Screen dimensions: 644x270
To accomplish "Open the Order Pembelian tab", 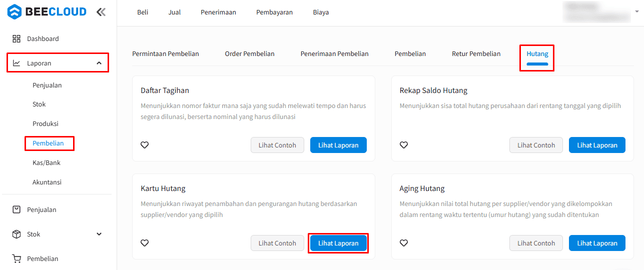I will coord(250,53).
